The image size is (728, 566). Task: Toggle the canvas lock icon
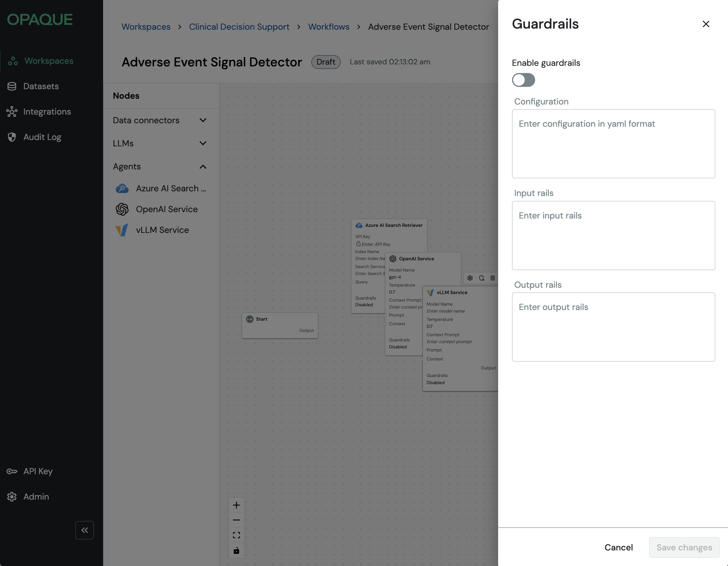pos(236,550)
